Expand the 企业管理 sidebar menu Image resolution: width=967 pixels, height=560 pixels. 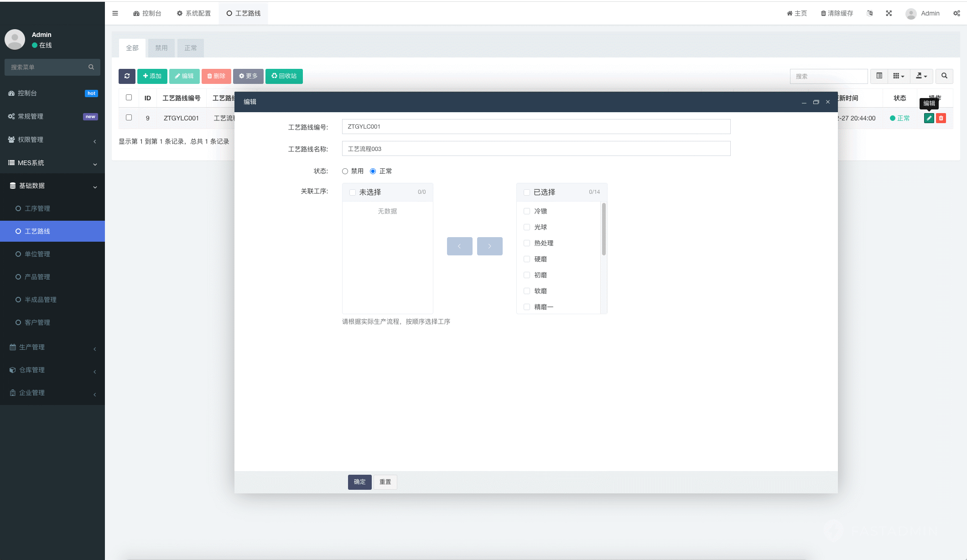(x=52, y=393)
